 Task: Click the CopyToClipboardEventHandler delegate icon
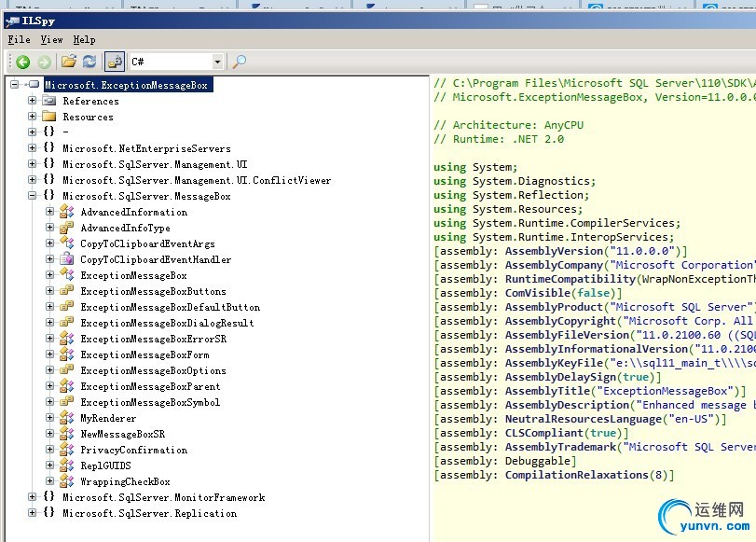pos(67,259)
